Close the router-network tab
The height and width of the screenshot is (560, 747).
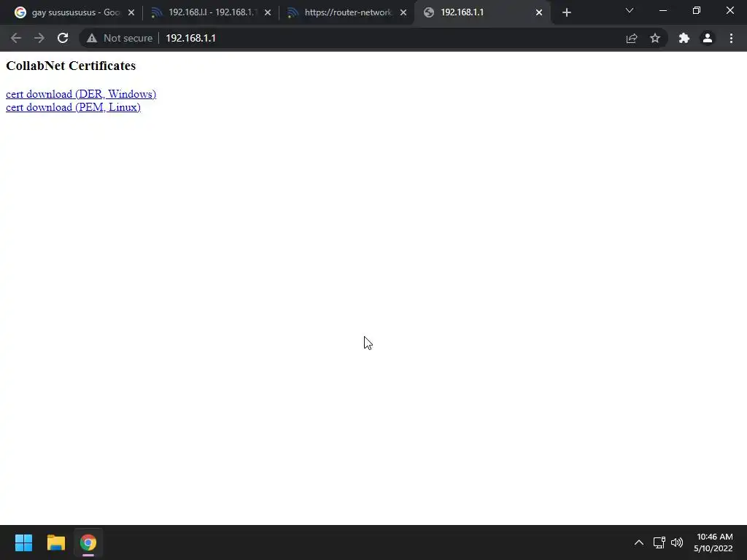tap(403, 12)
